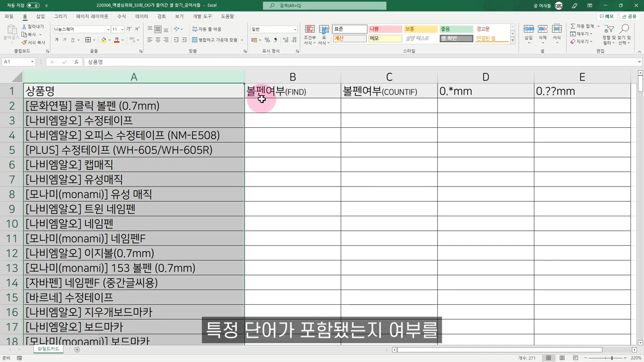644x362 pixels.
Task: Open the font name dropdown 나눔스퀘어
Action: (107, 29)
